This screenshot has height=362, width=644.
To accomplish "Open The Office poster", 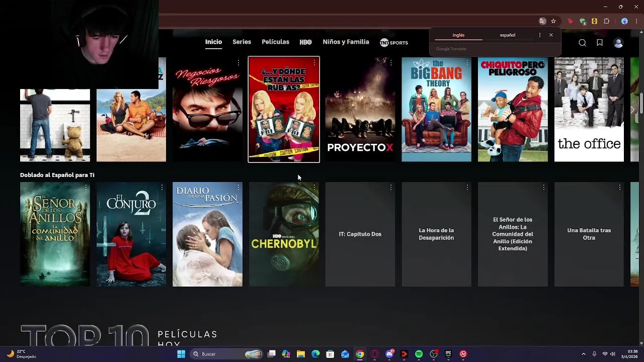I will point(589,110).
